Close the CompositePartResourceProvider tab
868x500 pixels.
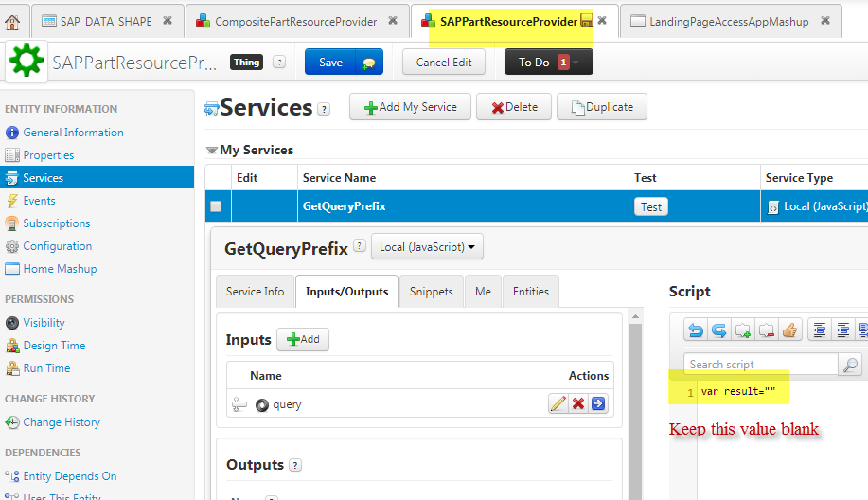393,21
